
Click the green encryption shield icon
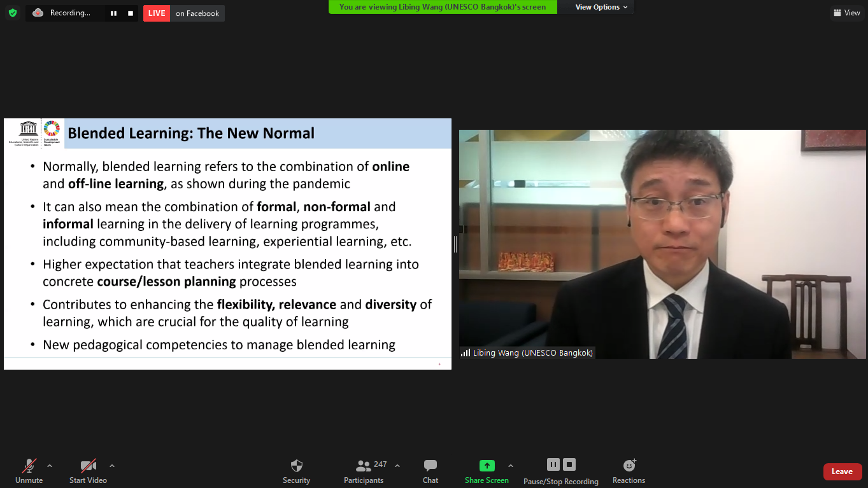pyautogui.click(x=13, y=13)
